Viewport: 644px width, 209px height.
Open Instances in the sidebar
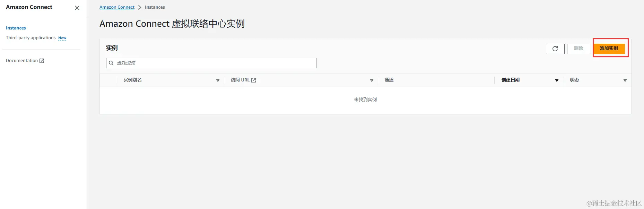(16, 28)
